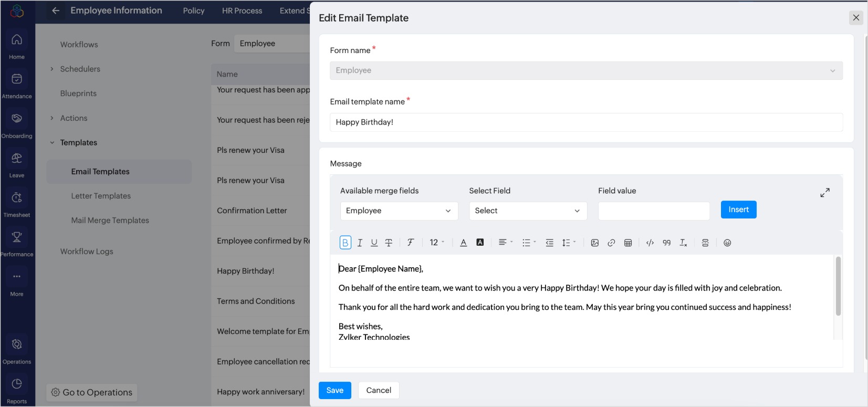868x407 pixels.
Task: Click the Email template name field
Action: 586,122
